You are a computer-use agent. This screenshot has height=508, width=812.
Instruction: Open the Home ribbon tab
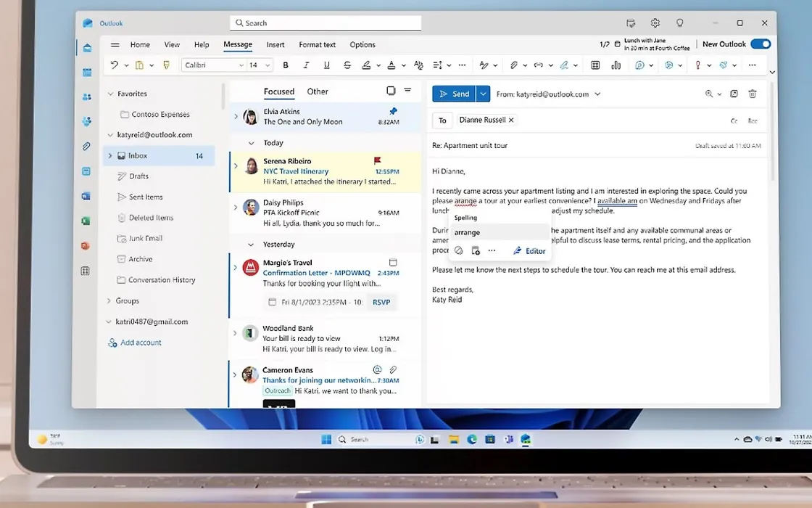click(x=140, y=44)
